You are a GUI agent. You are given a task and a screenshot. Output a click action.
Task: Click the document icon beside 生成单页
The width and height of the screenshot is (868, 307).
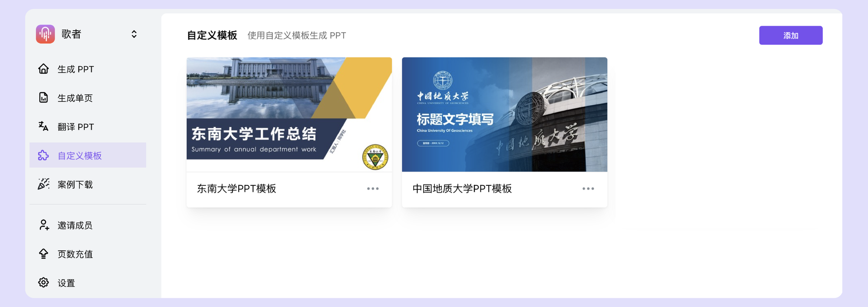pos(43,98)
